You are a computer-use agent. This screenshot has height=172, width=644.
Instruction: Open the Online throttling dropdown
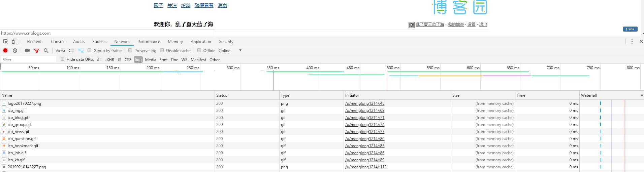[230, 51]
